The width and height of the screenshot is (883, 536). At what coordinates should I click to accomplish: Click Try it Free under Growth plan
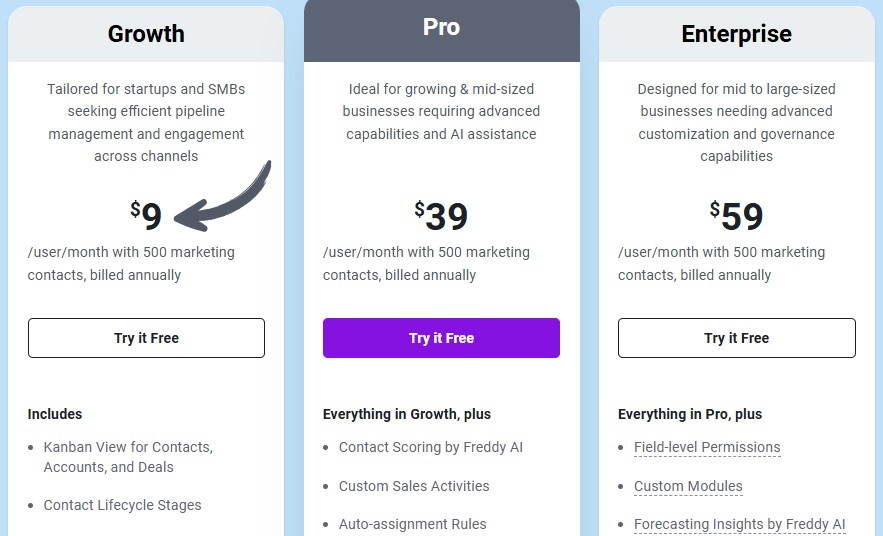point(146,338)
